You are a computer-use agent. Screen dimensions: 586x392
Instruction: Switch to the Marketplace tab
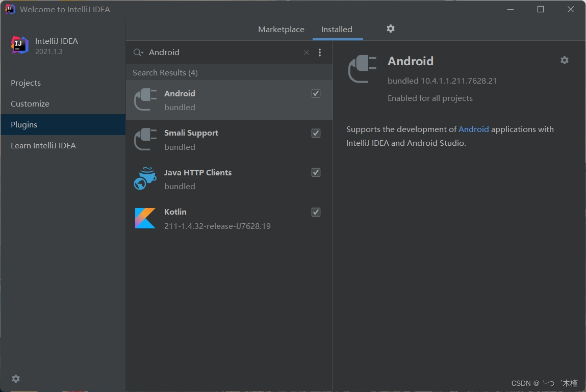(x=281, y=29)
